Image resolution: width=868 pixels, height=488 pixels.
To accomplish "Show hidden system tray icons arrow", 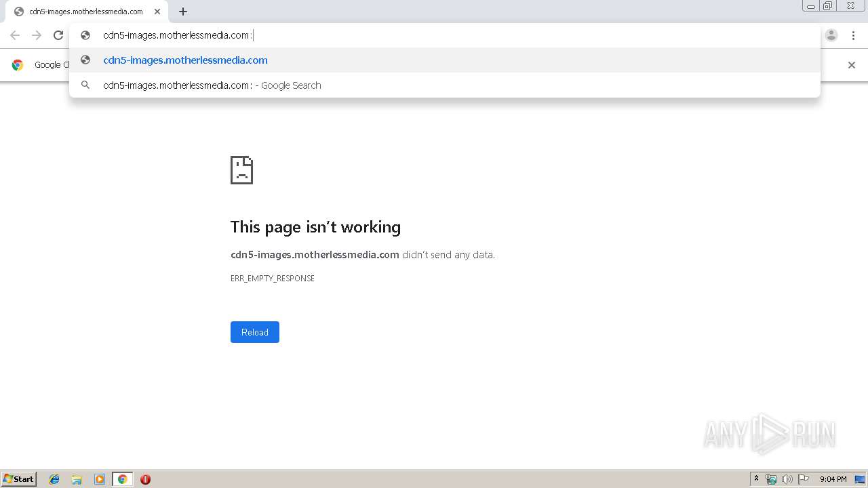I will (756, 479).
